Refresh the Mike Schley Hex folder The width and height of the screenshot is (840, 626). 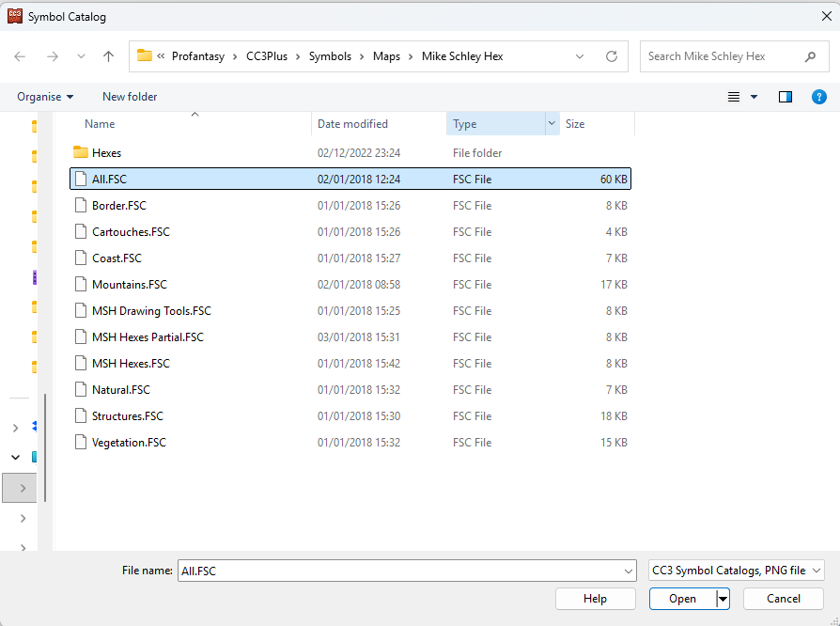click(x=612, y=56)
